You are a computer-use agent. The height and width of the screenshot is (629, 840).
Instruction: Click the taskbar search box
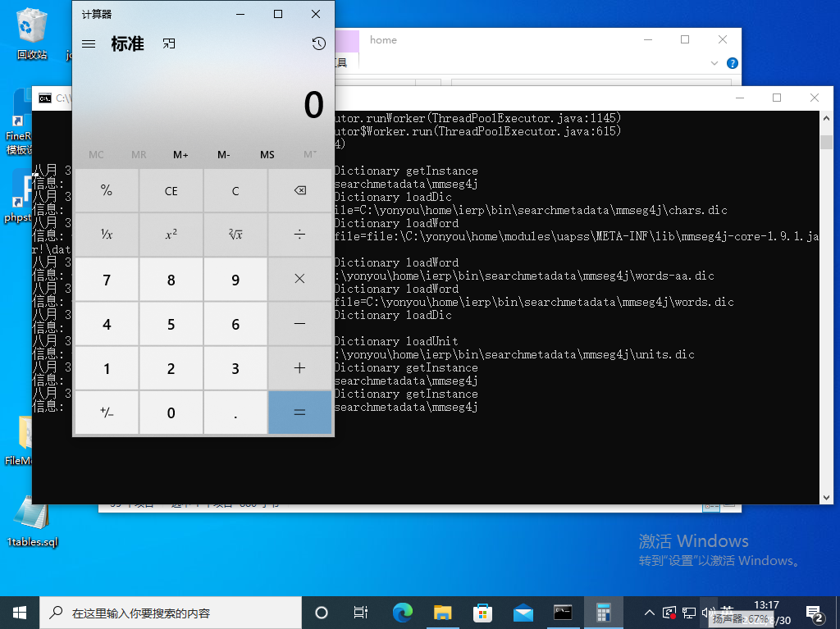pyautogui.click(x=171, y=613)
